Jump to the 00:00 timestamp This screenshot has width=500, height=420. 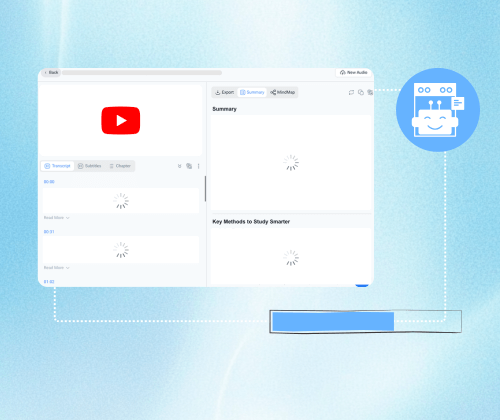click(x=49, y=182)
